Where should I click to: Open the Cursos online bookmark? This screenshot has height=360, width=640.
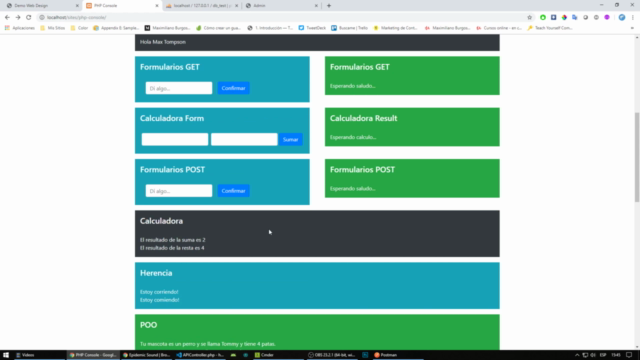pyautogui.click(x=499, y=28)
